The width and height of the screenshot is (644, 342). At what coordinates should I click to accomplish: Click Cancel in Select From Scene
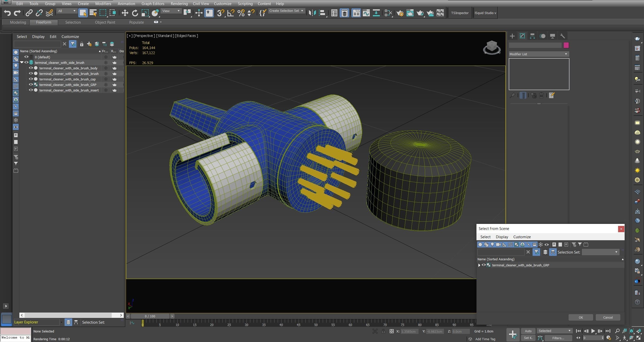click(608, 317)
